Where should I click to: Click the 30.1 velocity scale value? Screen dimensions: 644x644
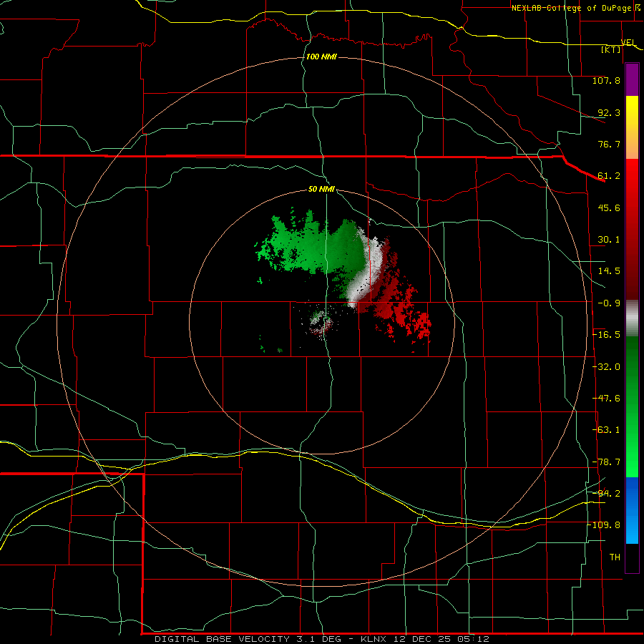click(609, 240)
